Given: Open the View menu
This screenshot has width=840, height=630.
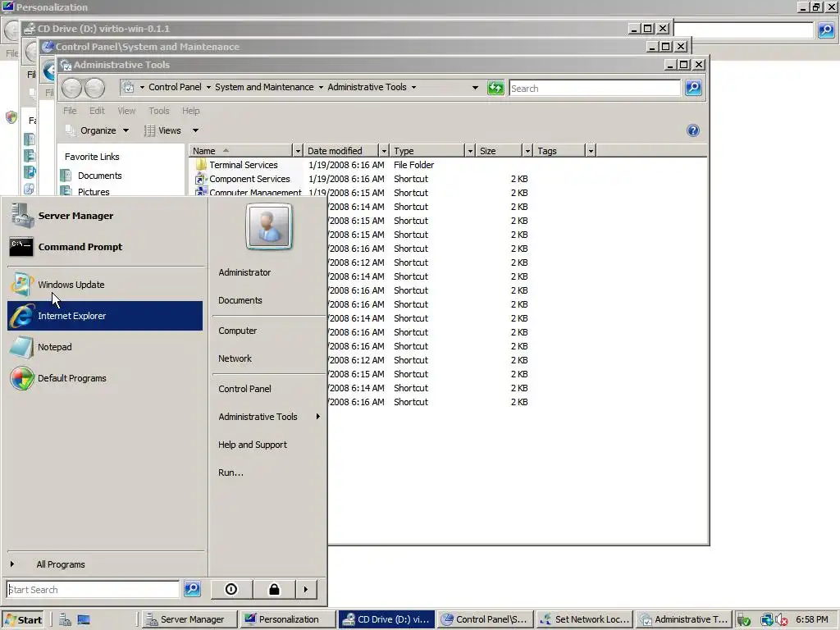Looking at the screenshot, I should 126,111.
